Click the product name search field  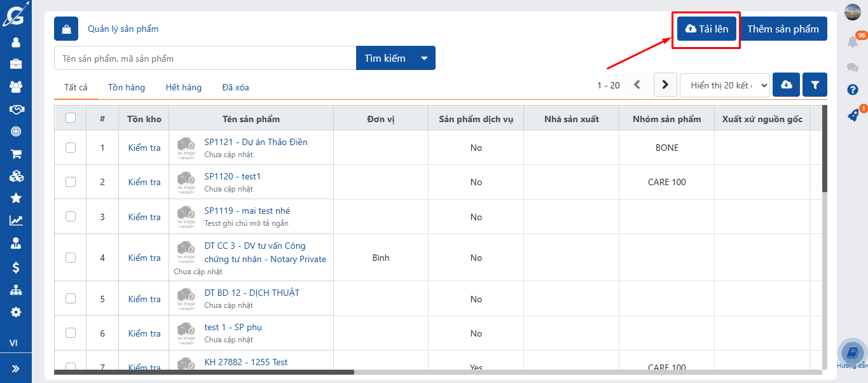tap(205, 59)
